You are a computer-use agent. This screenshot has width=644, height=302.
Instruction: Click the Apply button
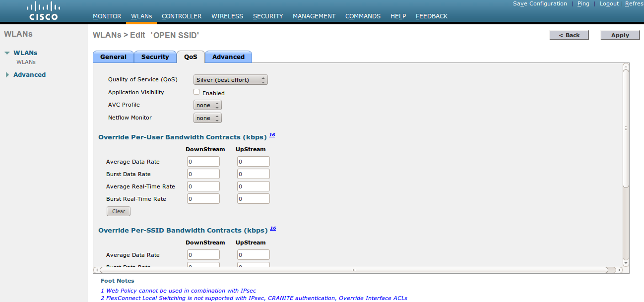click(620, 35)
